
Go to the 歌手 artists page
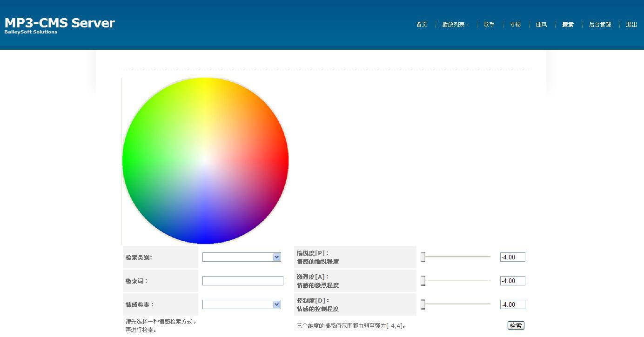coord(489,25)
